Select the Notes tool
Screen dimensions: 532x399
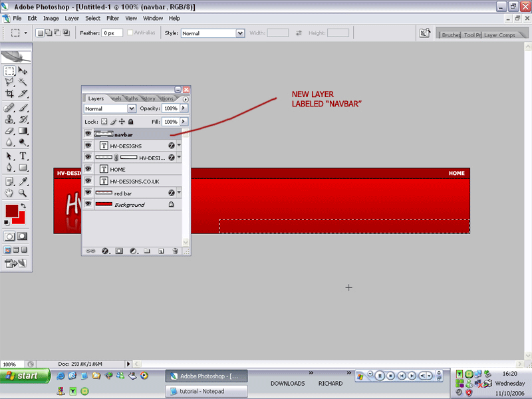pos(9,182)
